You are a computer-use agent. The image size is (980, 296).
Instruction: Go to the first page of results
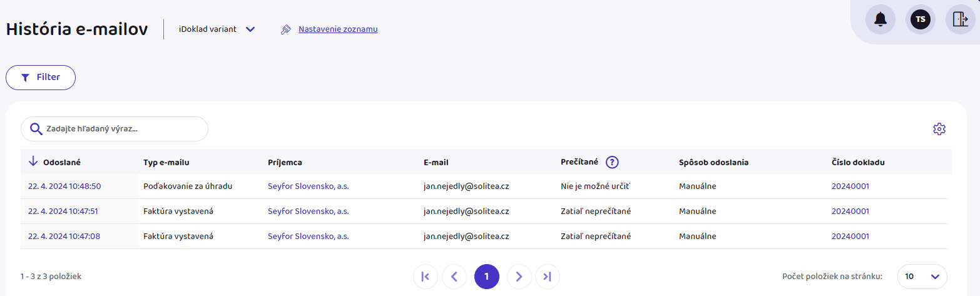point(426,277)
